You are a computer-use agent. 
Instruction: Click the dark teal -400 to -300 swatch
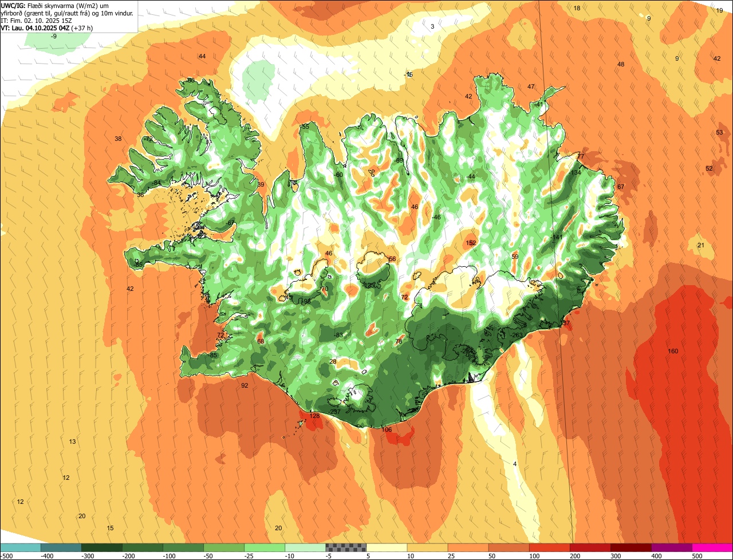[61, 547]
